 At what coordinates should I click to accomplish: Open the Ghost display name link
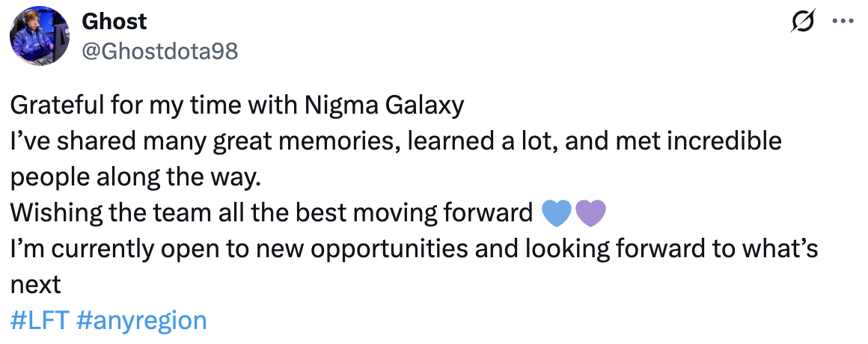(114, 22)
